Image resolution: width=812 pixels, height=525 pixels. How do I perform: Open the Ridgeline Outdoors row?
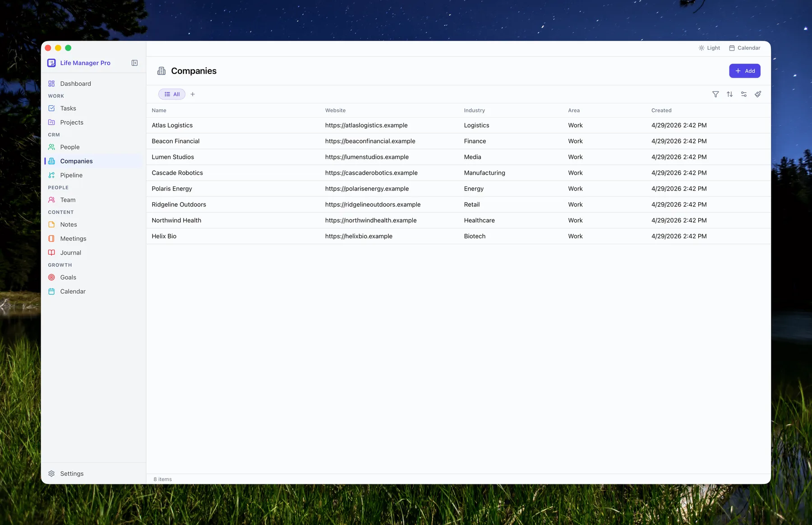(x=458, y=204)
